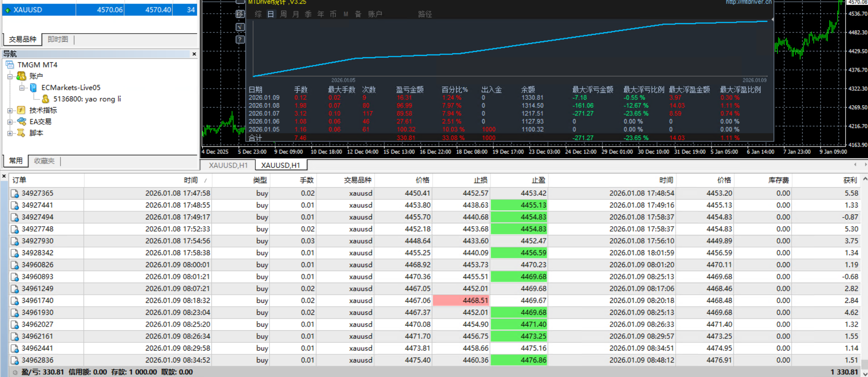
Task: Toggle the 周 weekly statistics view
Action: coord(283,14)
